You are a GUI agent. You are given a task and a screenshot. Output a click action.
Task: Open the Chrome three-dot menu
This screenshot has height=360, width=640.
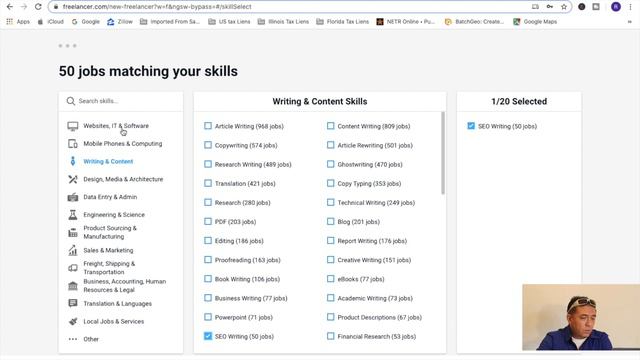click(631, 7)
